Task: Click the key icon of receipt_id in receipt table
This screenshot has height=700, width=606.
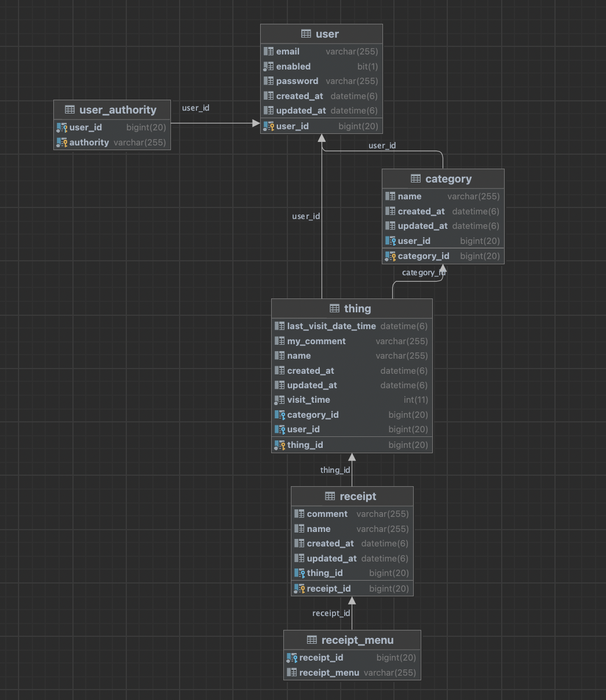Action: coord(300,589)
